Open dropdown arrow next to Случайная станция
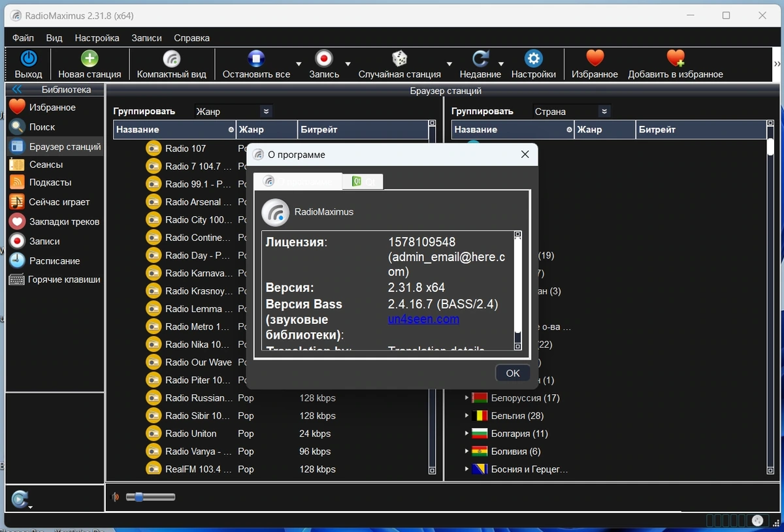The height and width of the screenshot is (532, 784). (x=449, y=64)
